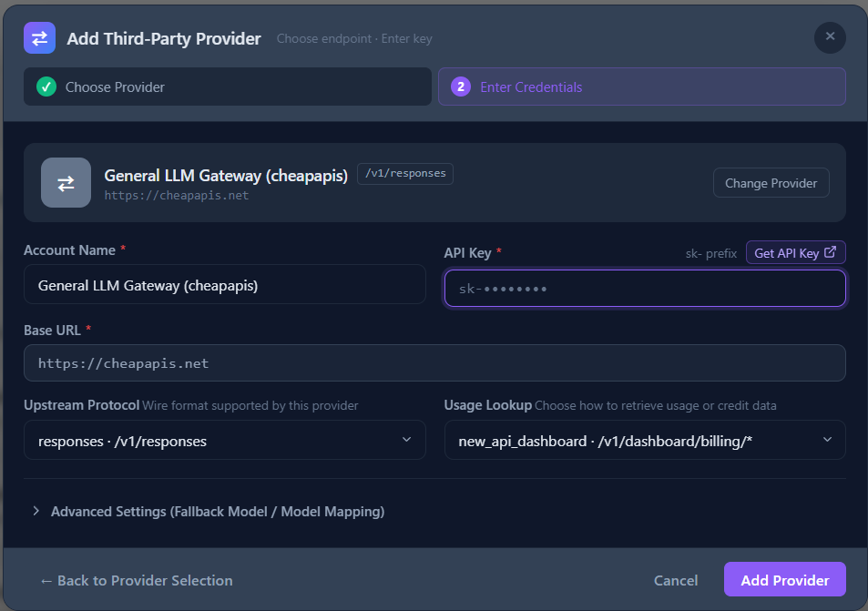Focus the API Key input field
This screenshot has width=868, height=611.
click(x=645, y=289)
